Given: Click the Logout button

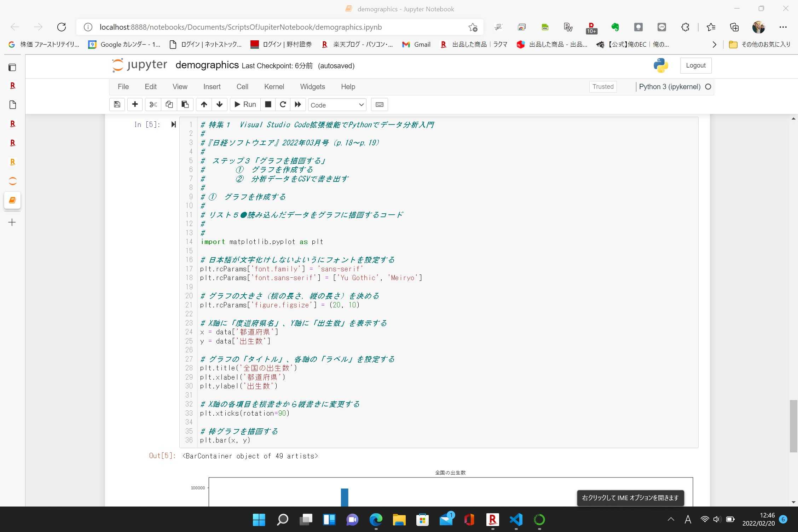Looking at the screenshot, I should tap(695, 65).
